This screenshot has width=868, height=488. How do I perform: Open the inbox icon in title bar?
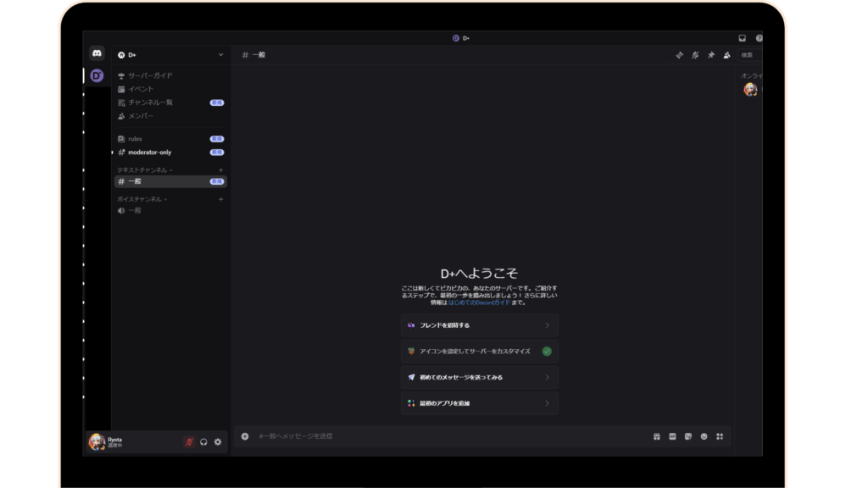pos(743,38)
